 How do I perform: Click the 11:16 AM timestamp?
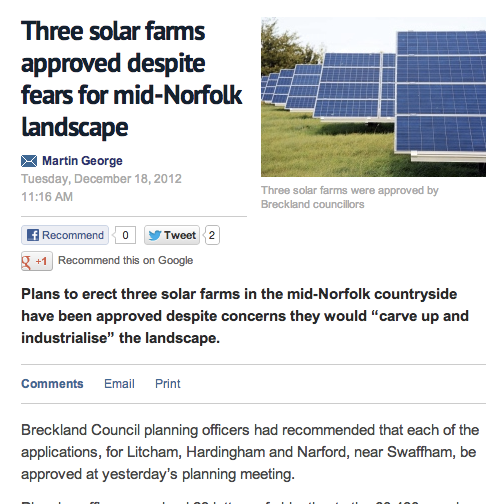[x=47, y=197]
